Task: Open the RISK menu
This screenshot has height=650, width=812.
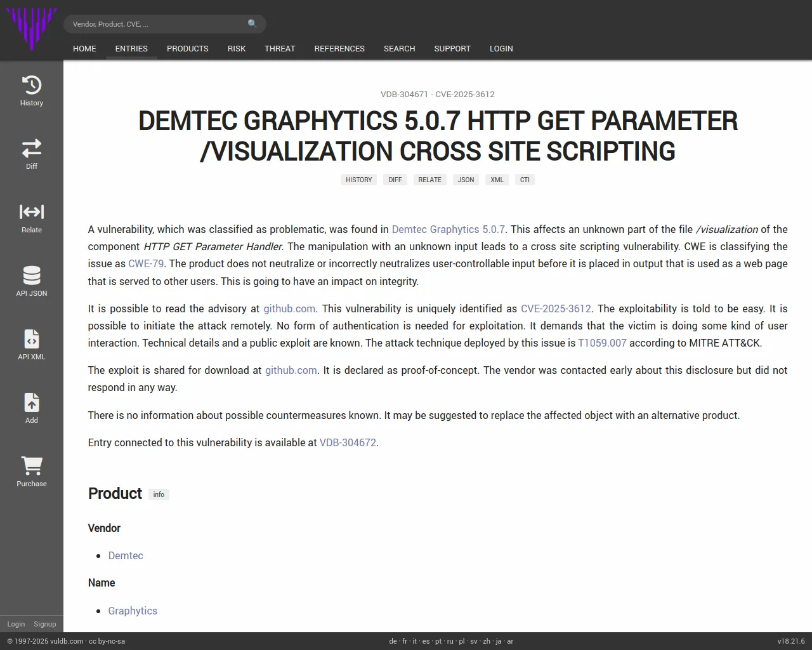Action: coord(237,48)
